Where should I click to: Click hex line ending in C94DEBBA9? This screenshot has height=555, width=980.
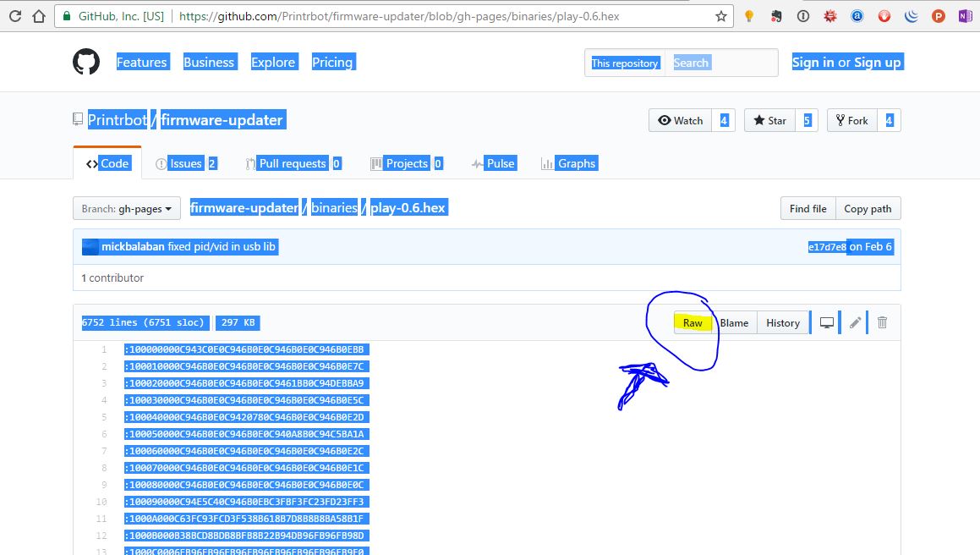pyautogui.click(x=246, y=383)
